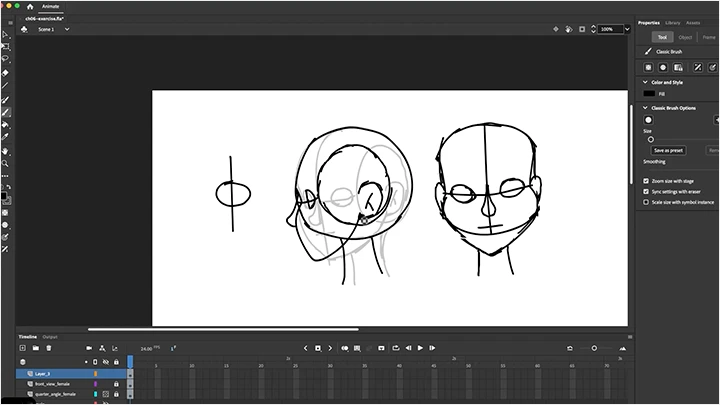The image size is (720, 405).
Task: Select the Lasso tool
Action: pos(6,59)
